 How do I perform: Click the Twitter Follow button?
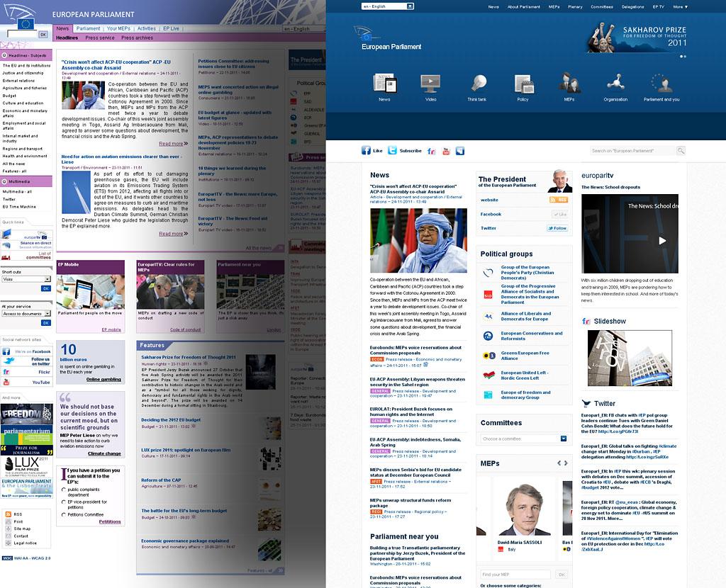point(558,228)
